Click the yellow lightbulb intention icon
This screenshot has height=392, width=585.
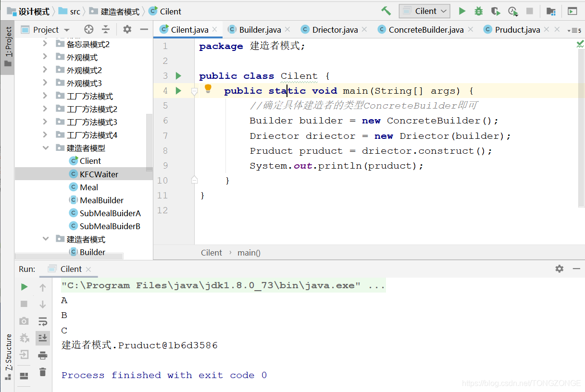(x=208, y=88)
